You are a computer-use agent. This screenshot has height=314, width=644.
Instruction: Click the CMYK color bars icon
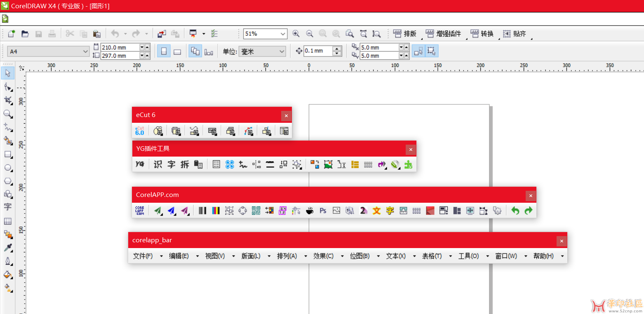[216, 211]
